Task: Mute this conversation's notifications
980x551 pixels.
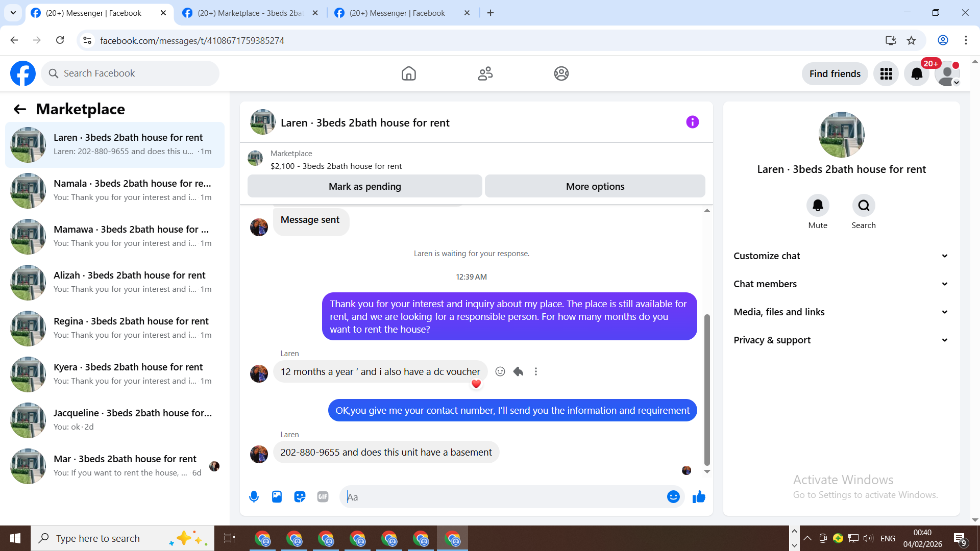Action: 818,206
